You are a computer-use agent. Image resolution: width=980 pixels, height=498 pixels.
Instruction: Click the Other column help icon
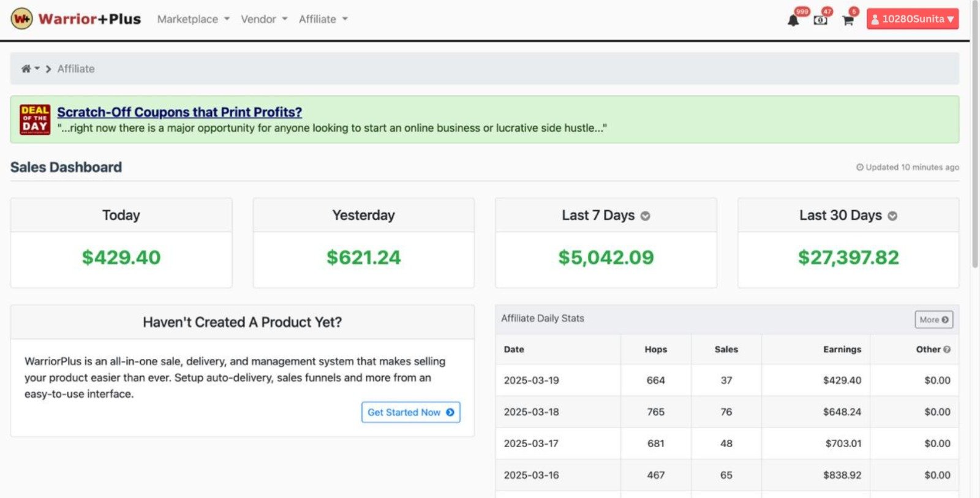tap(947, 349)
